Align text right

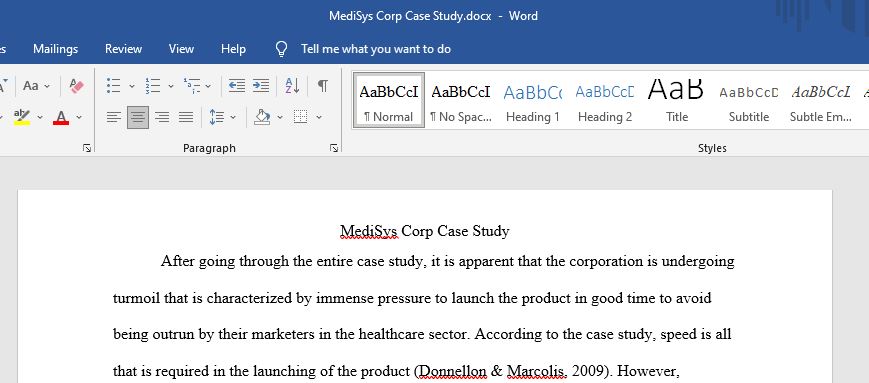162,117
